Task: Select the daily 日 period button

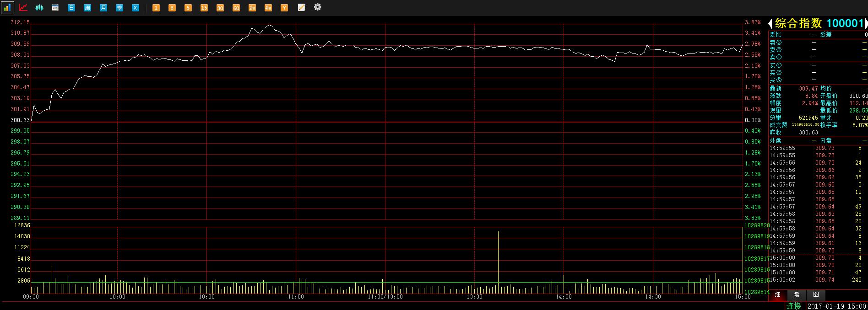Action: coord(71,8)
